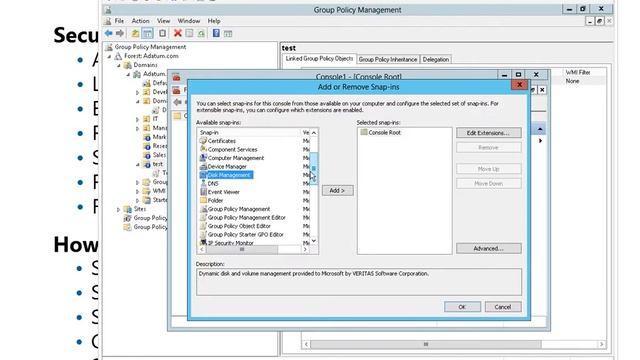Click snap-in list vertical scrollbar down arrow
Screen dimensions: 640x360
(313, 241)
